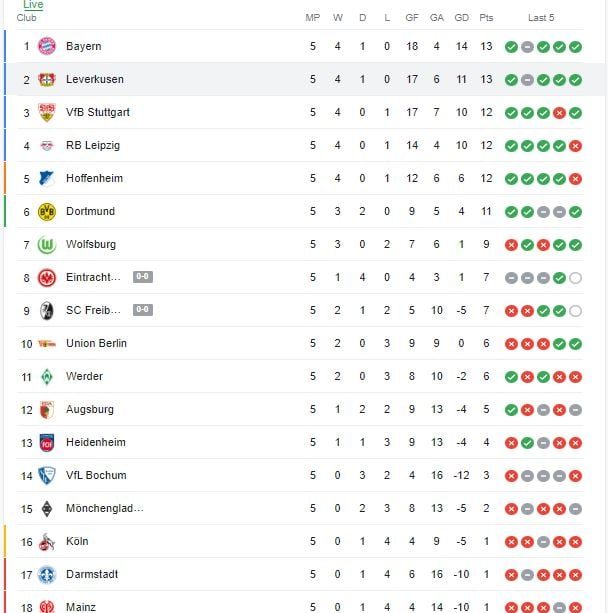Screen dimensions: 608x613
Task: Click the Last 5 column header
Action: point(541,18)
